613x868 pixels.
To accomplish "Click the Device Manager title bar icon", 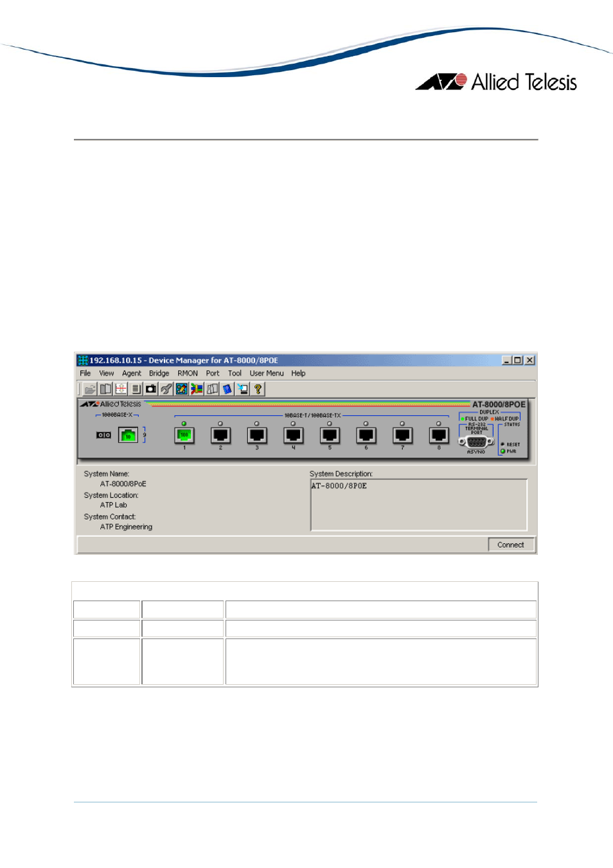I will tap(82, 360).
